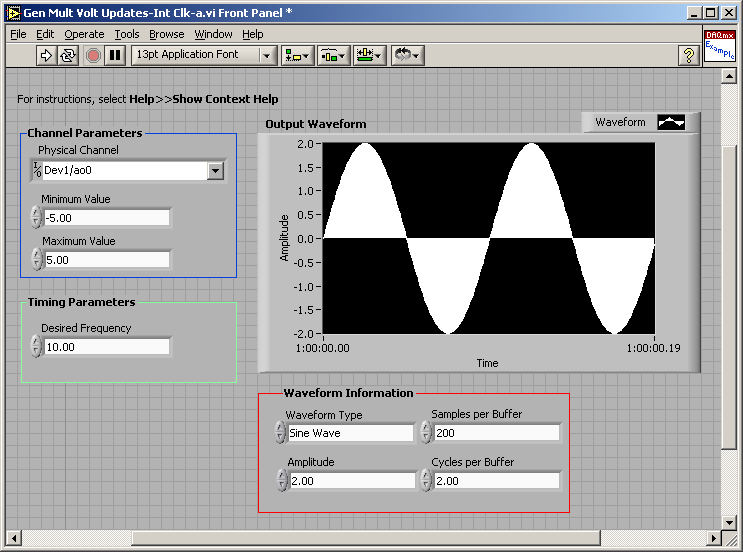The height and width of the screenshot is (552, 743).
Task: Click the I/O icon in Physical Channel
Action: point(37,170)
